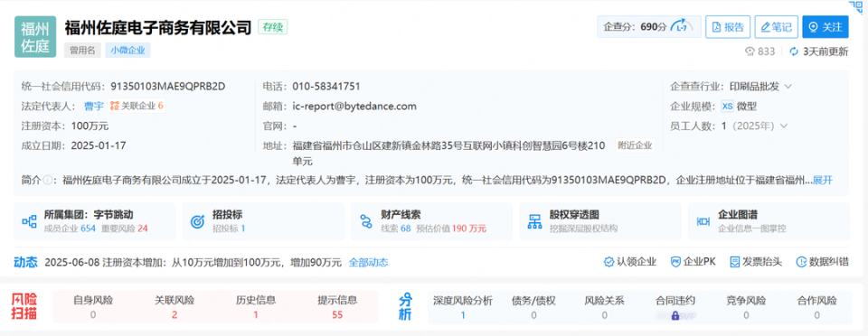Screen dimensions: 868x336
Task: View all updates via 全部动态
Action: coord(368,263)
